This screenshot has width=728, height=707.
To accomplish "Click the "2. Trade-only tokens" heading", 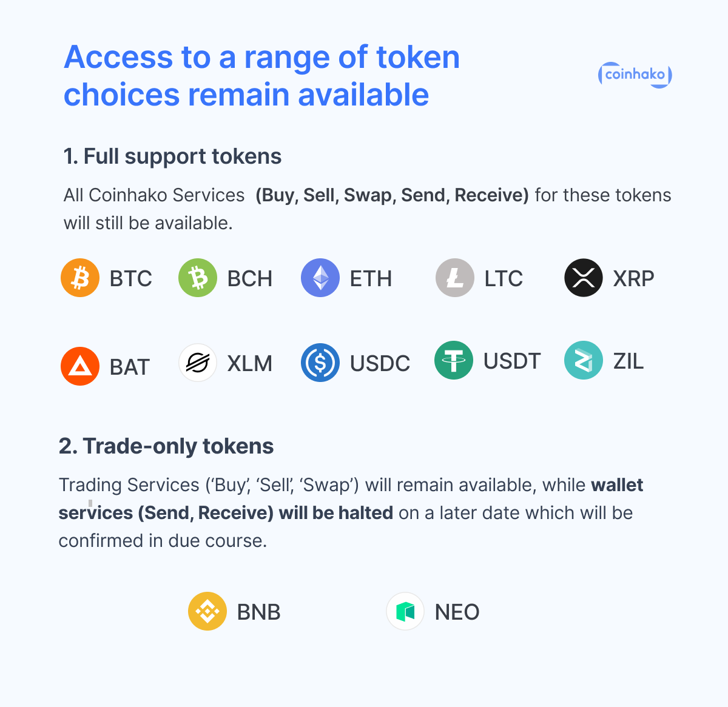I will click(166, 446).
